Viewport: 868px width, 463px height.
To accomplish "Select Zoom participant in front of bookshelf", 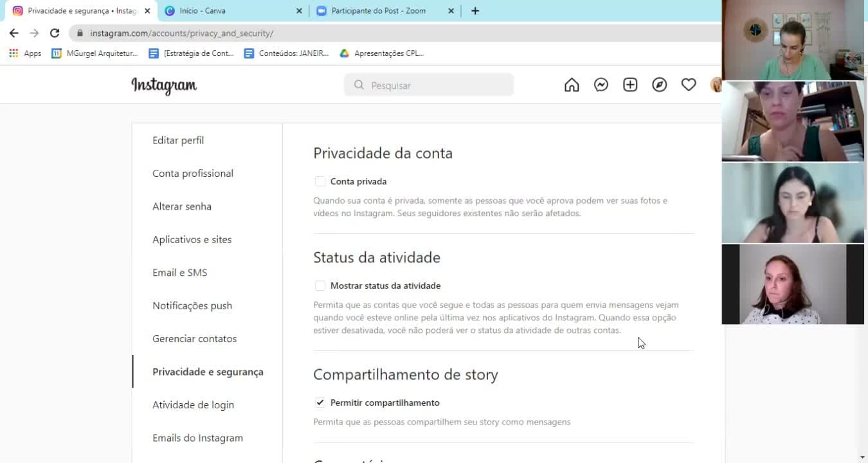I will pos(793,121).
